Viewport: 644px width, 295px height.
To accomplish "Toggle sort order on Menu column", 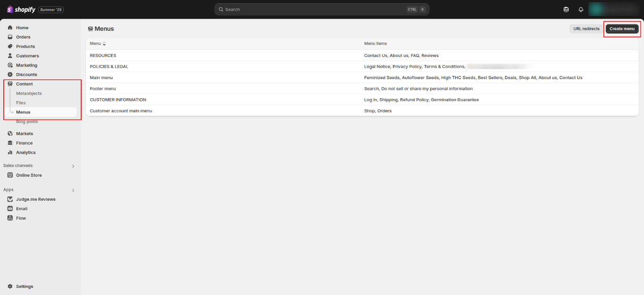I will pyautogui.click(x=104, y=44).
